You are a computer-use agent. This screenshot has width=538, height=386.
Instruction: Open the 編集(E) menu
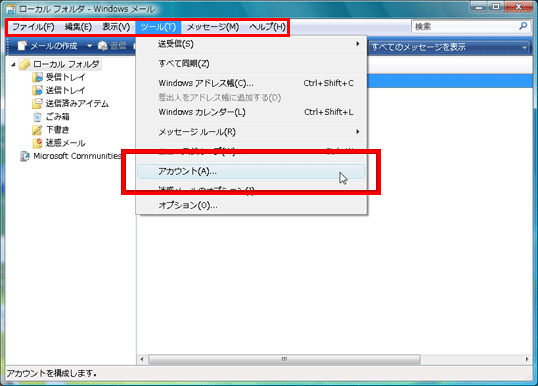(78, 27)
